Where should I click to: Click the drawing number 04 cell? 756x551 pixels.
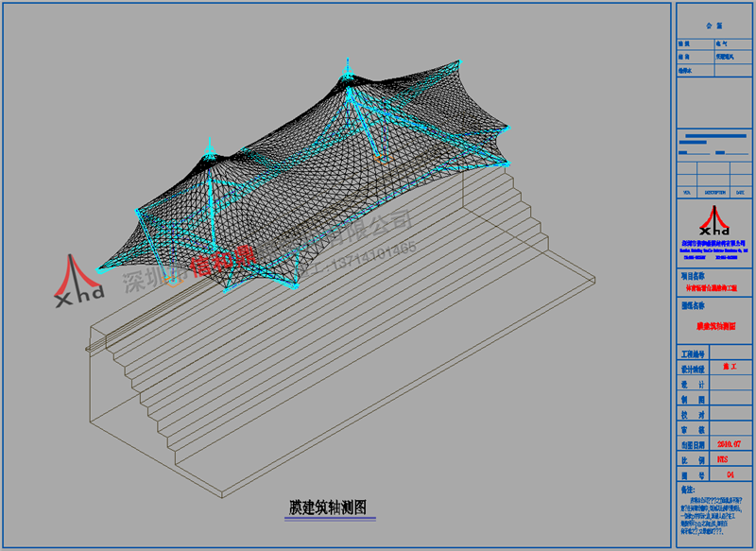point(727,474)
